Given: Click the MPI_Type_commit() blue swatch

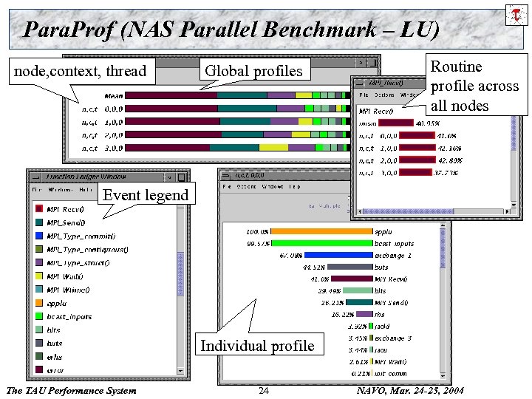Looking at the screenshot, I should pos(39,236).
